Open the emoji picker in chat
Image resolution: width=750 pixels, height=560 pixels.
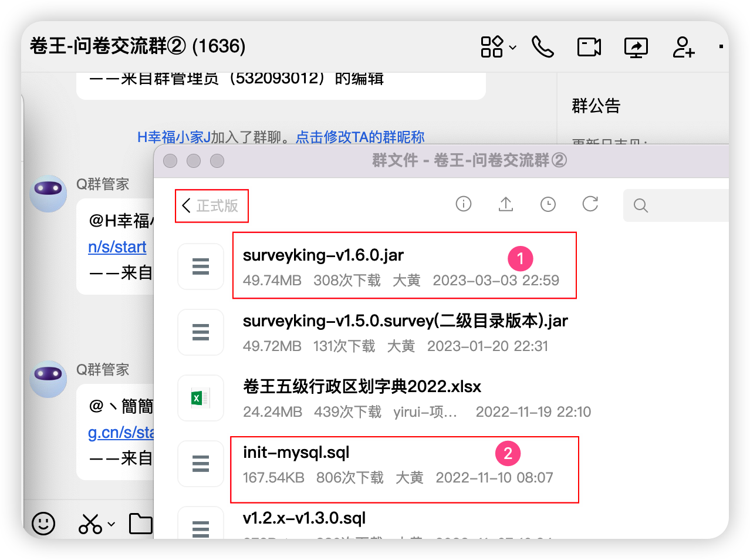(x=43, y=523)
